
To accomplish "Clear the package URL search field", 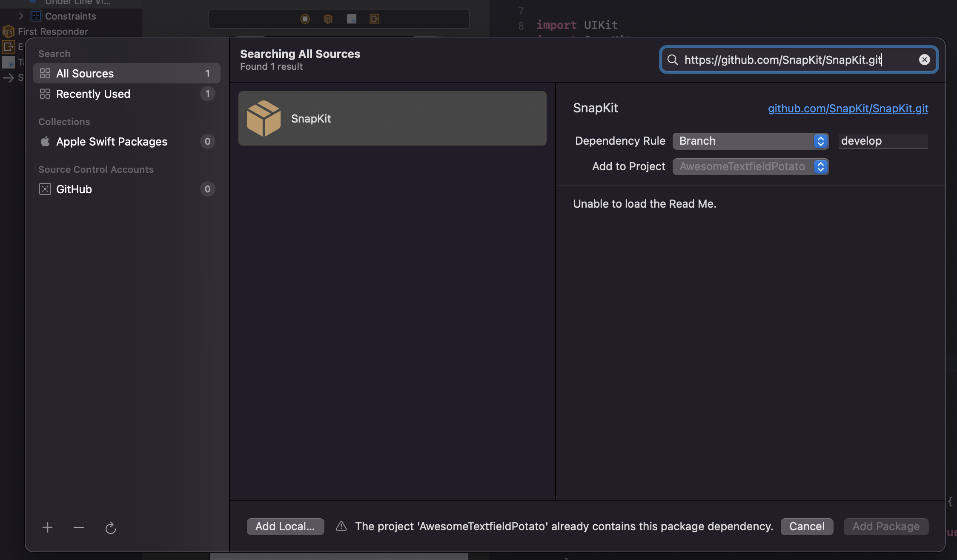I will 924,60.
